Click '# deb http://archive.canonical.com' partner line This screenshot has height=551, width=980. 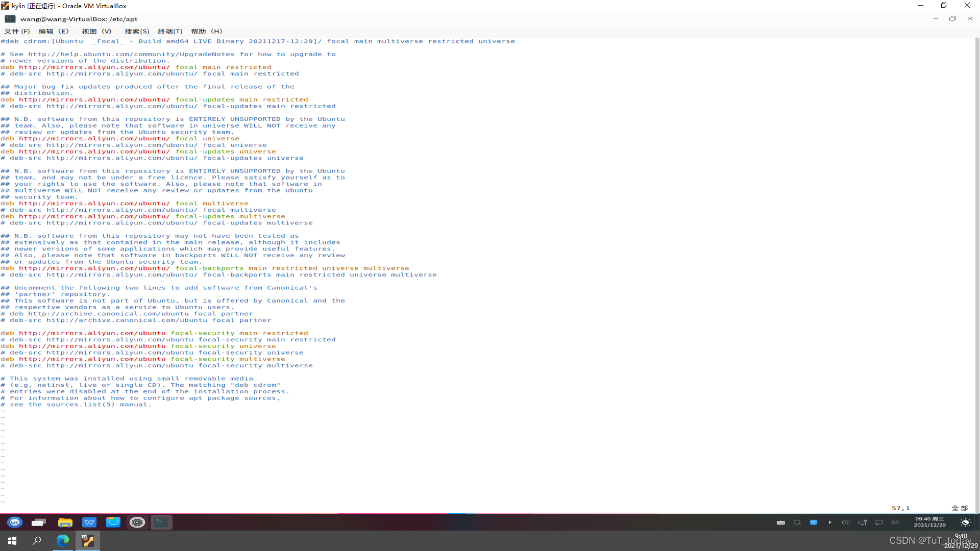pos(127,314)
